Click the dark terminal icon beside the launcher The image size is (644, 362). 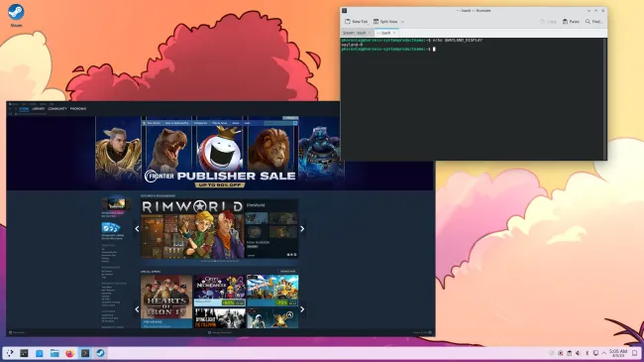24,353
